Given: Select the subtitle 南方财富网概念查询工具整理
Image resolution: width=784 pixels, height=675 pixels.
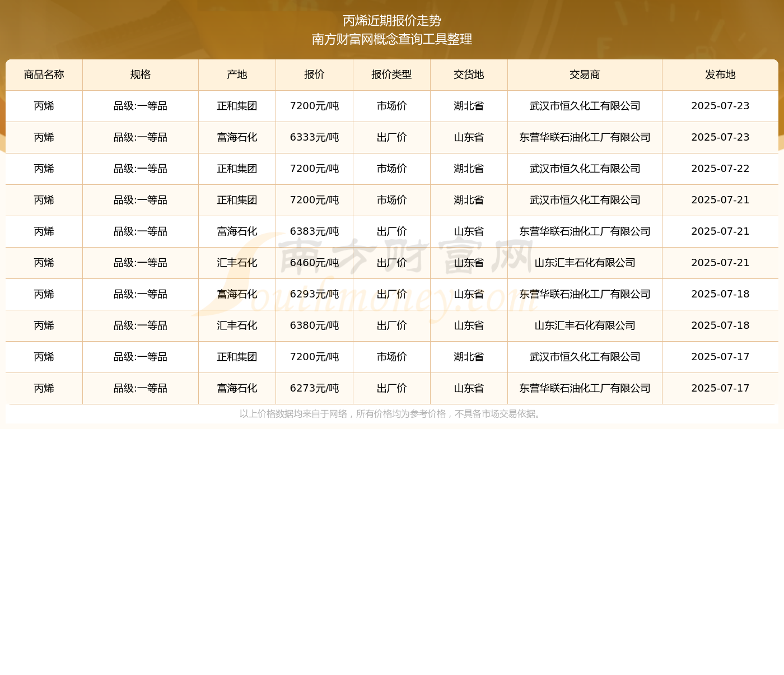Looking at the screenshot, I should pos(392,39).
